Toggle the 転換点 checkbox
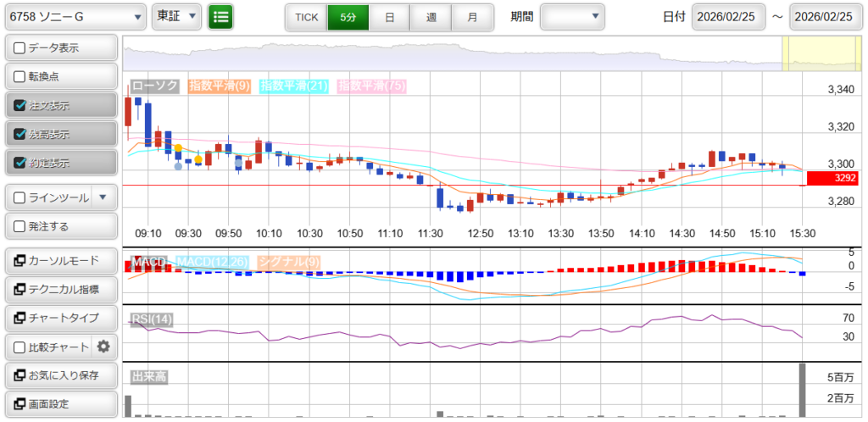Viewport: 868px width, 422px height. 20,77
